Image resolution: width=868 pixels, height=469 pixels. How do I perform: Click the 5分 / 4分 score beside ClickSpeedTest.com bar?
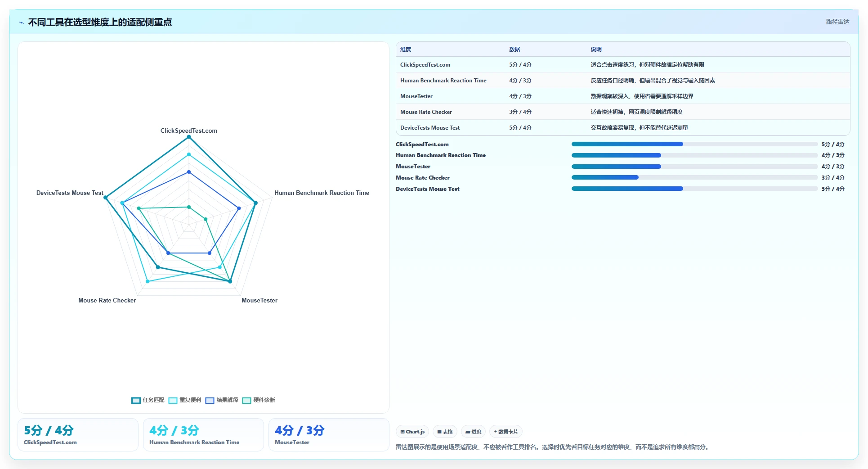point(833,144)
